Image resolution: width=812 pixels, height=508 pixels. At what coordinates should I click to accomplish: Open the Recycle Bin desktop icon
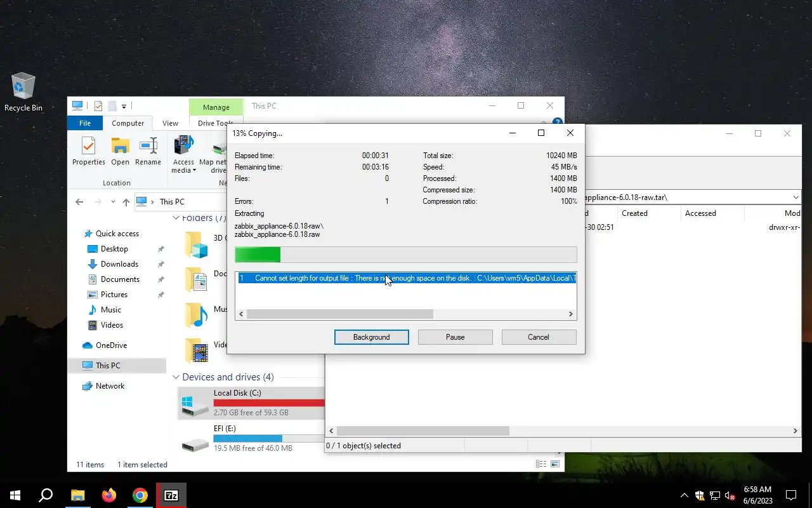23,92
